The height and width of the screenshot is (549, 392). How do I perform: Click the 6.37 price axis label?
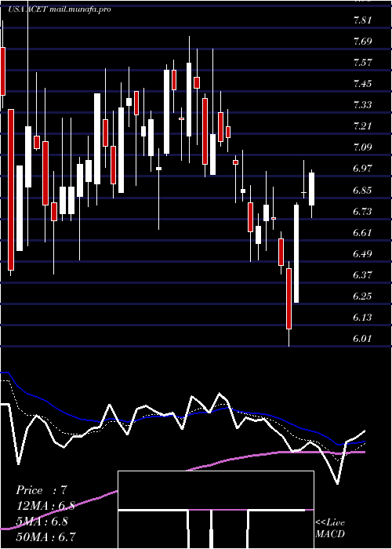(362, 274)
